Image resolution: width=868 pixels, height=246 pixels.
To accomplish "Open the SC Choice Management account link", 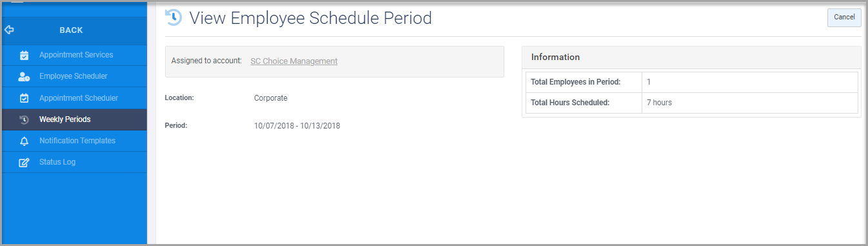I will tap(293, 61).
